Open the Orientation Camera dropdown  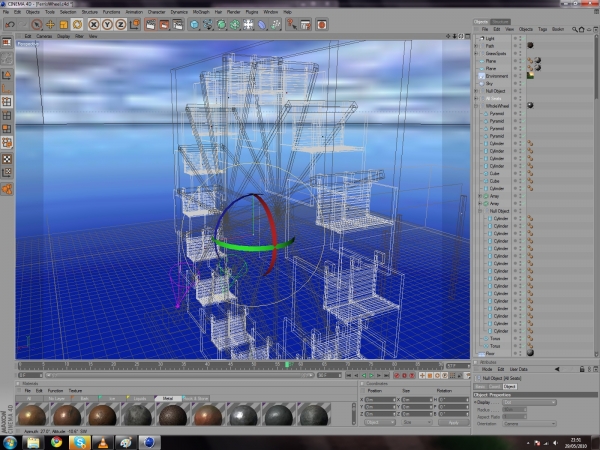point(529,424)
